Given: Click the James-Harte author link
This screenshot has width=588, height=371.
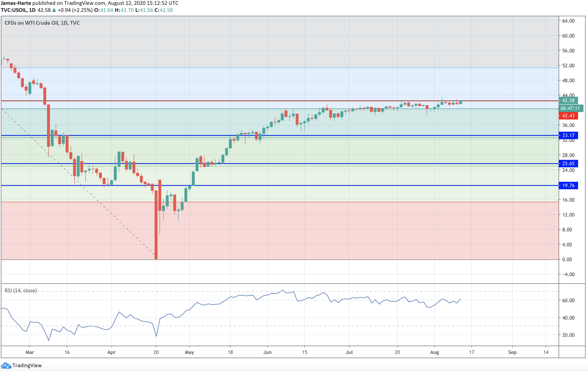Looking at the screenshot, I should click(x=16, y=3).
